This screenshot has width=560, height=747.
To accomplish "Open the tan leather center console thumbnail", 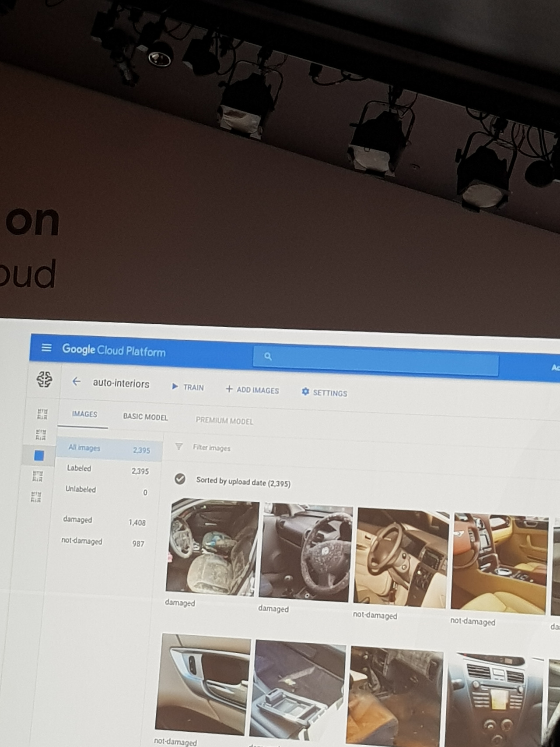I will [499, 564].
